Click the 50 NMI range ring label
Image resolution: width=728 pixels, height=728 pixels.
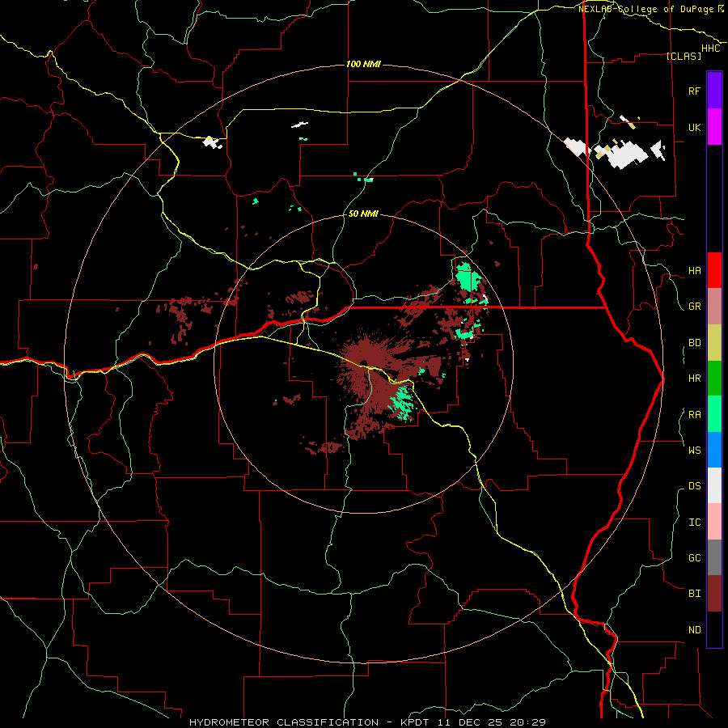(x=363, y=214)
